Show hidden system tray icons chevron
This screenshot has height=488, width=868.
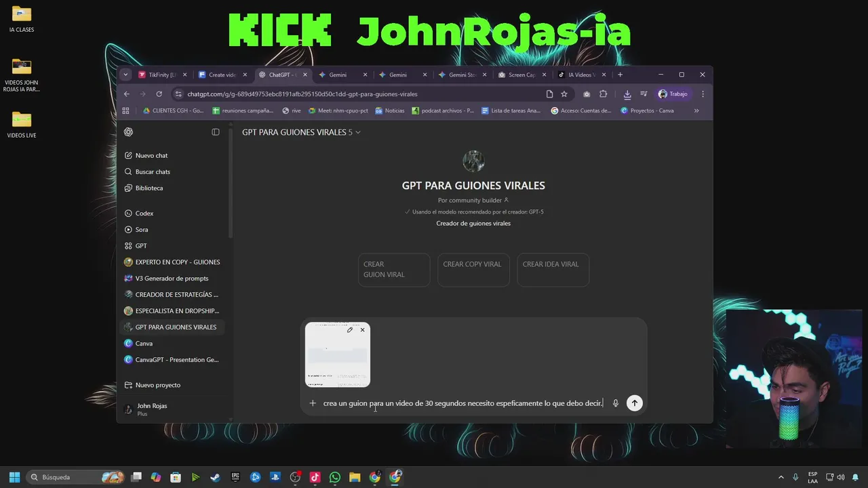(x=781, y=477)
